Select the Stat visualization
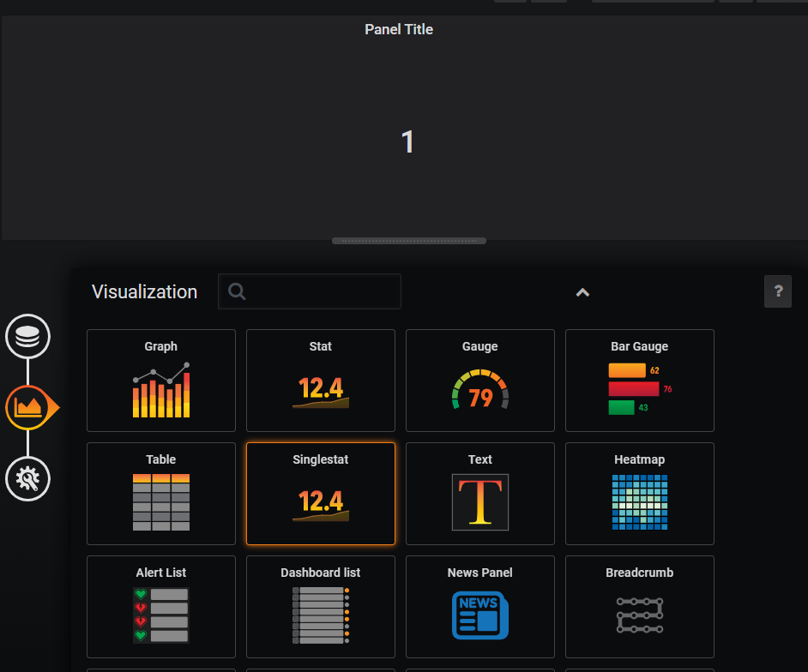Image resolution: width=808 pixels, height=672 pixels. point(321,381)
